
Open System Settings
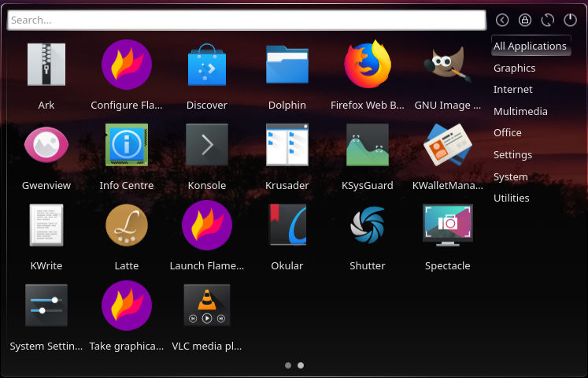pos(46,306)
